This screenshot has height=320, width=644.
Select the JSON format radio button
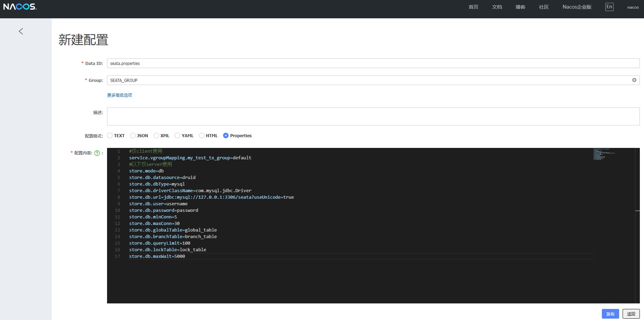pyautogui.click(x=133, y=136)
